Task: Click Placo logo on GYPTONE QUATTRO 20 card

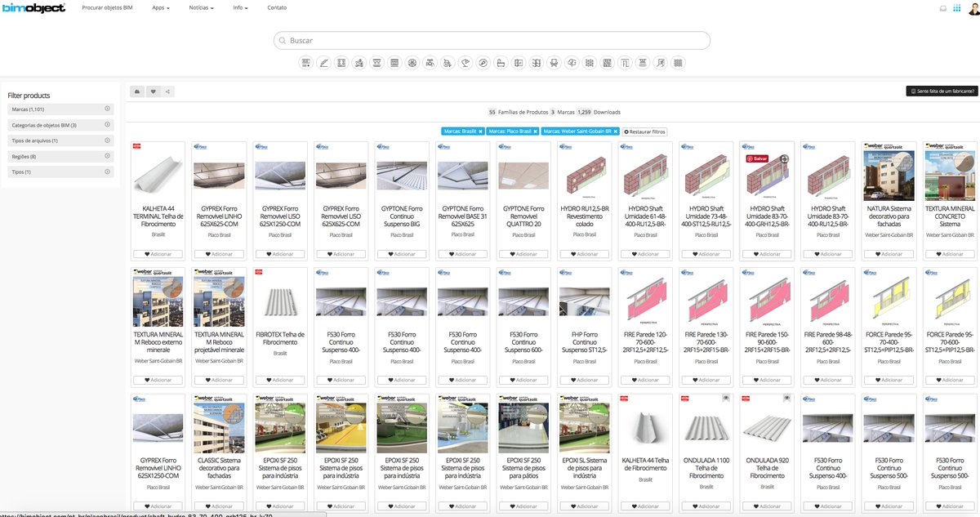Action: (x=506, y=147)
